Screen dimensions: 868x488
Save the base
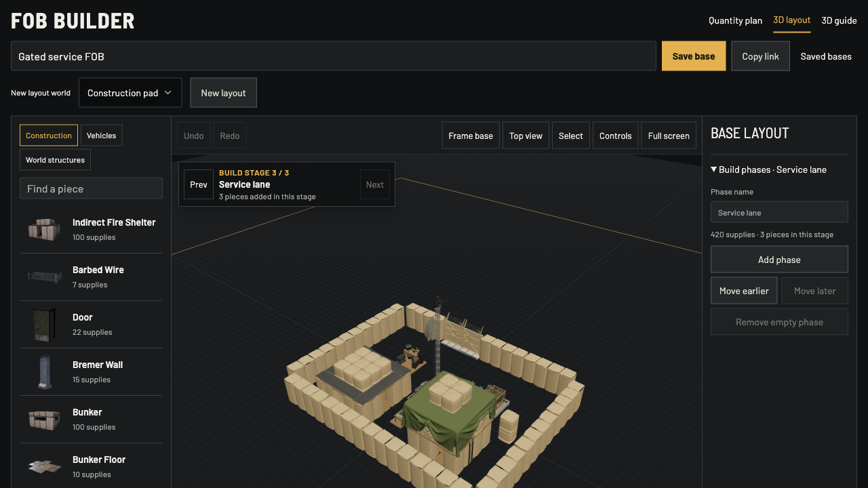click(694, 56)
